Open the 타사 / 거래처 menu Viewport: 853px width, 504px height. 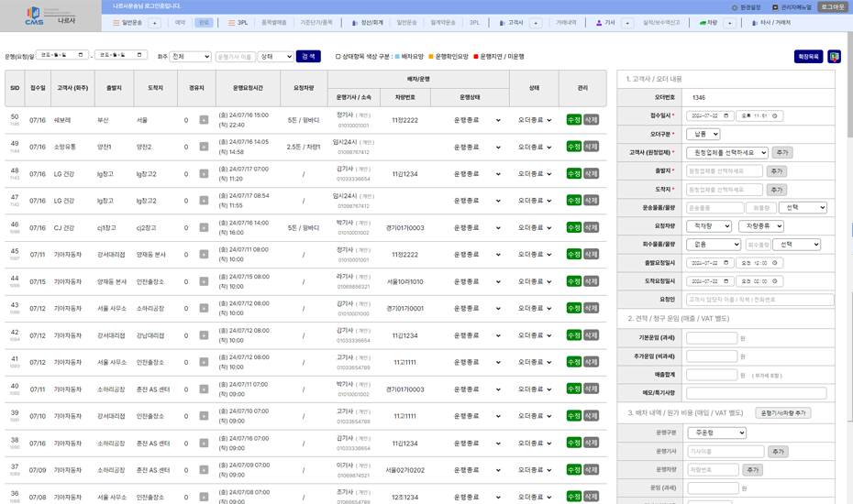[771, 23]
